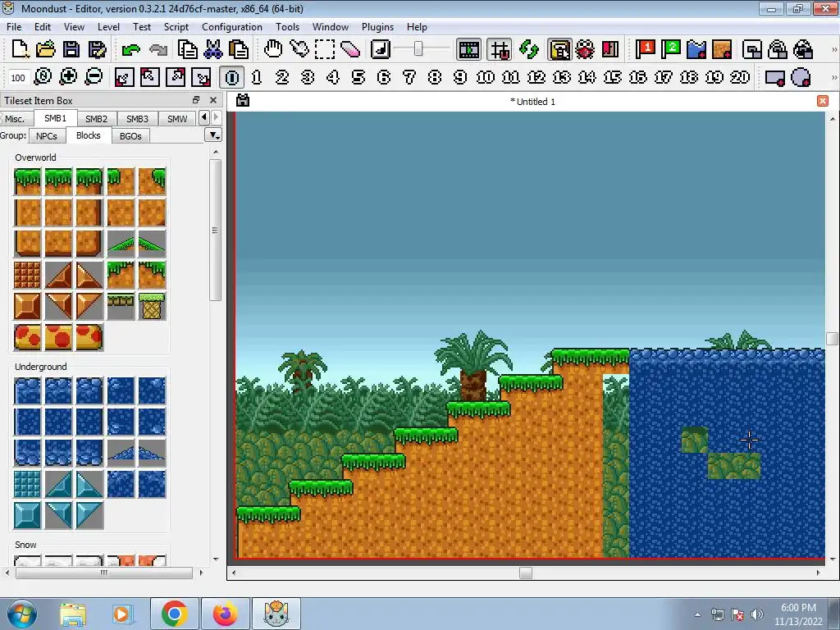Switch to section 0

(232, 78)
